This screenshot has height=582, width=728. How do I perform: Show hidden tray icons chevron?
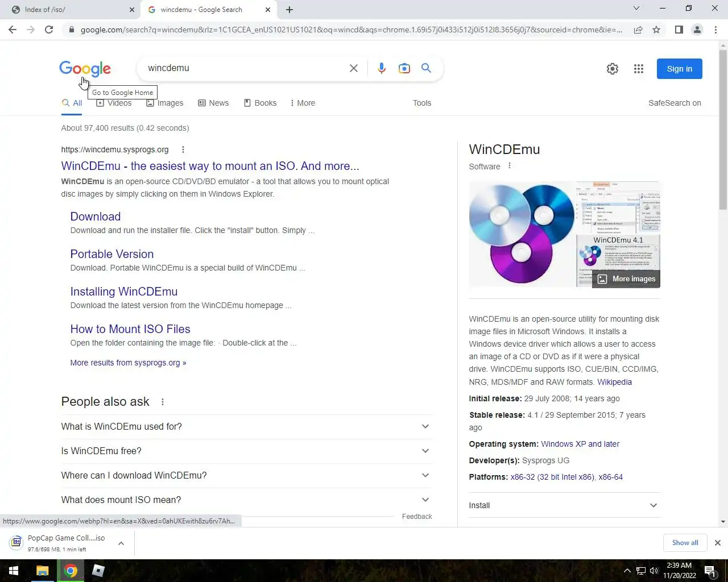[x=627, y=571]
